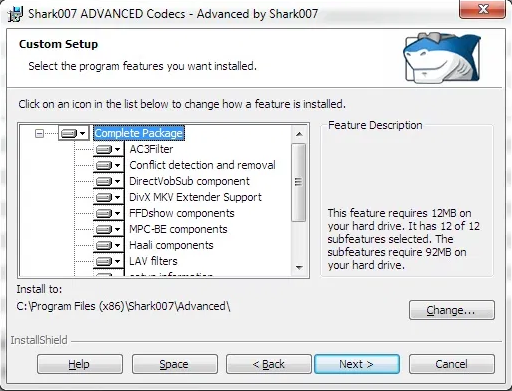This screenshot has width=512, height=391.
Task: Open the Complete Package install option dropdown
Action: tap(74, 133)
